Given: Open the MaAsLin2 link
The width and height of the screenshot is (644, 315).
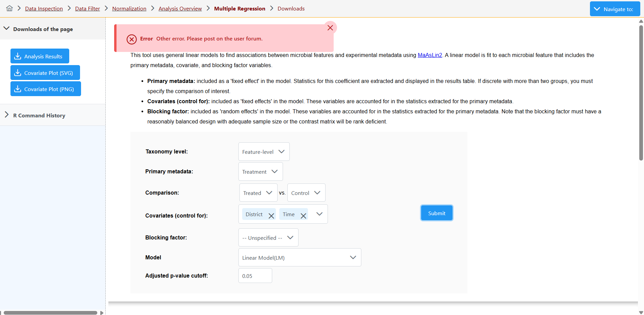Looking at the screenshot, I should tap(430, 55).
